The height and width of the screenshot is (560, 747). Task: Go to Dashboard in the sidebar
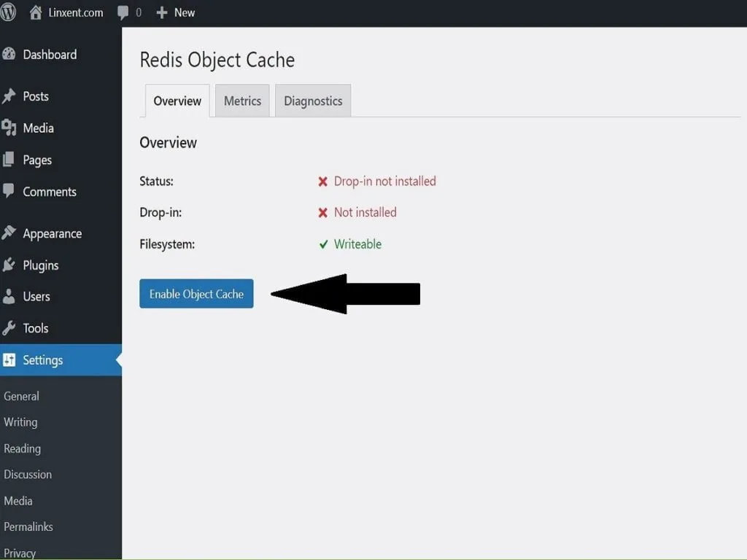point(50,55)
